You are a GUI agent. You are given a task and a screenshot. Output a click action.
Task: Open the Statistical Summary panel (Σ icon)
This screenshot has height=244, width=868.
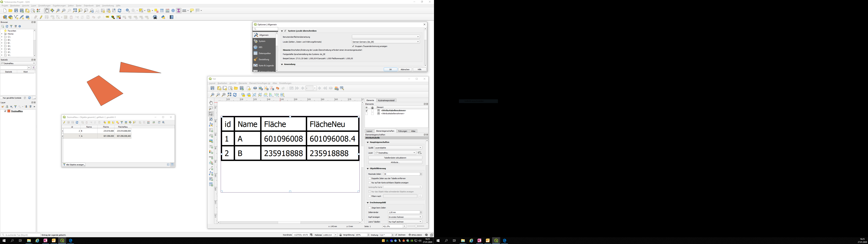[179, 11]
